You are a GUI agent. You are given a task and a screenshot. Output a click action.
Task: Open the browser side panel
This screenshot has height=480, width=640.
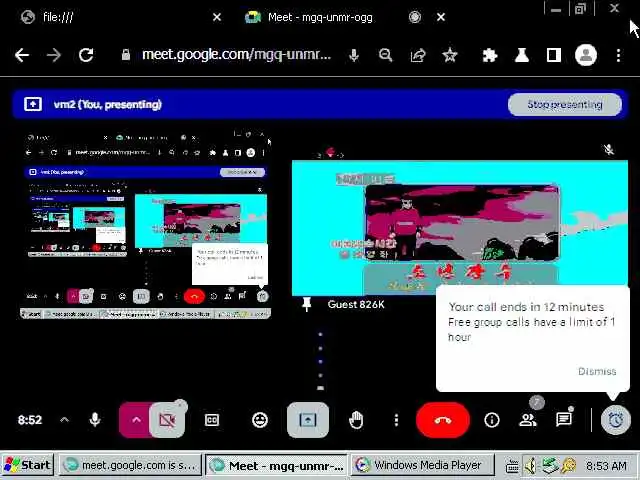pos(553,55)
